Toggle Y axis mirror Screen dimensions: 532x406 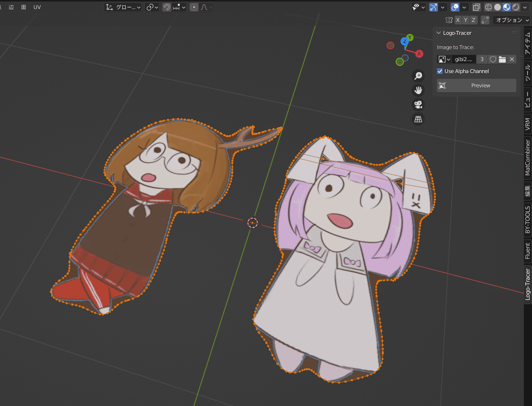click(466, 20)
